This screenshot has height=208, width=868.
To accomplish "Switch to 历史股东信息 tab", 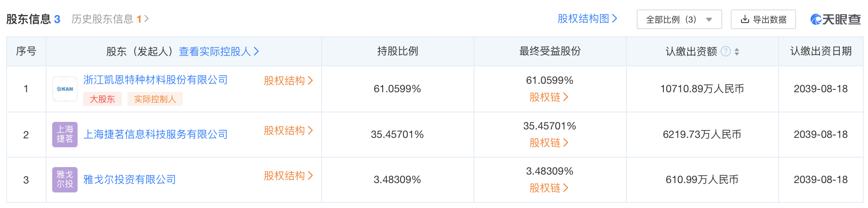I will click(x=110, y=19).
